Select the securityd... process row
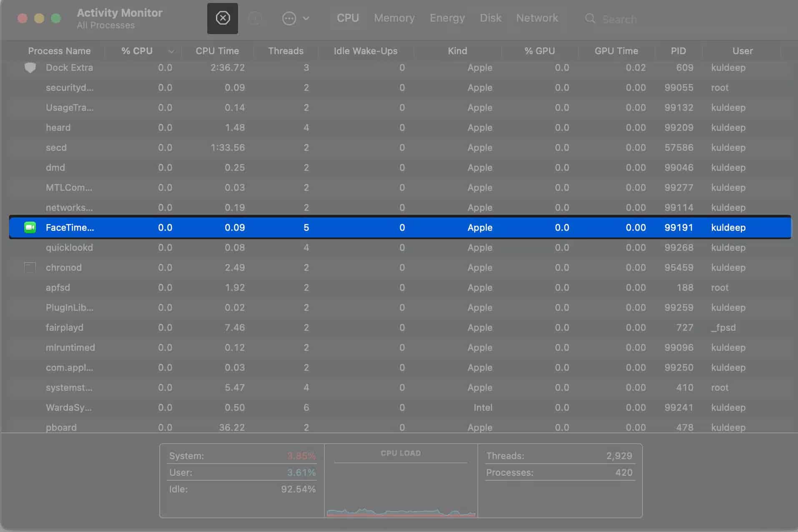Screen dimensions: 798x532 400,87
